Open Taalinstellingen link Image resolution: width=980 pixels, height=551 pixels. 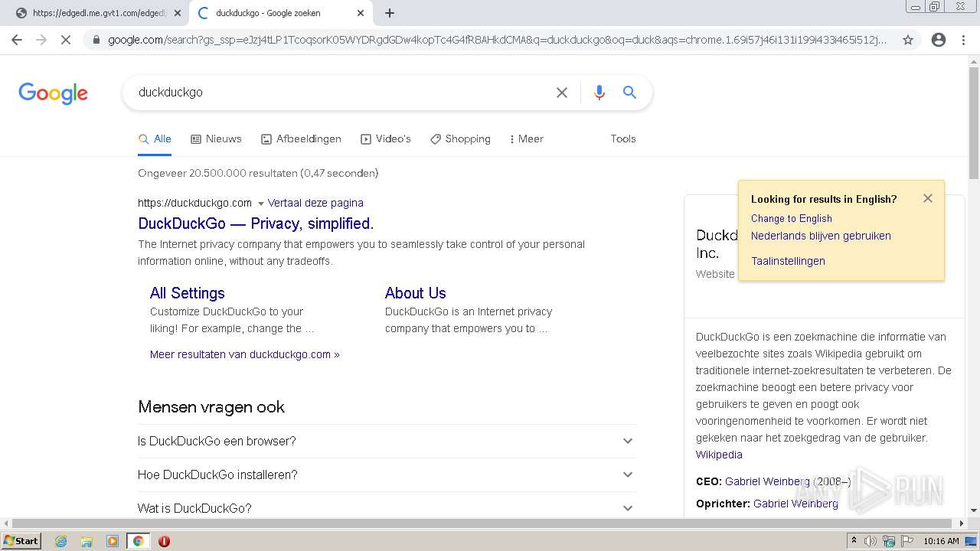coord(788,261)
